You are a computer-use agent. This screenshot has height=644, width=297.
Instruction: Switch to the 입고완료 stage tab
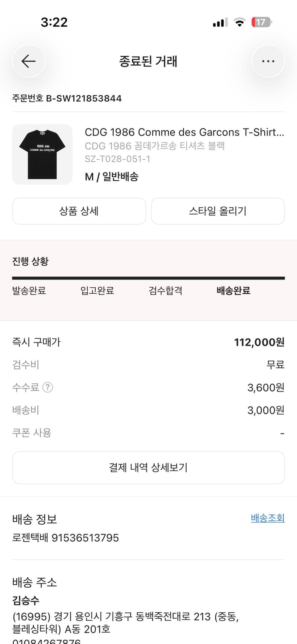click(98, 291)
